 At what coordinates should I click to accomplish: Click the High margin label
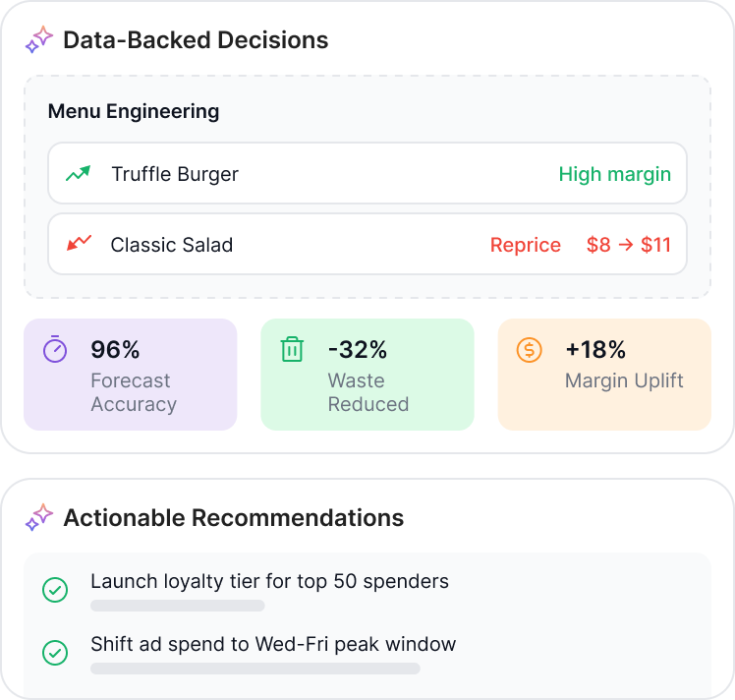pos(614,174)
